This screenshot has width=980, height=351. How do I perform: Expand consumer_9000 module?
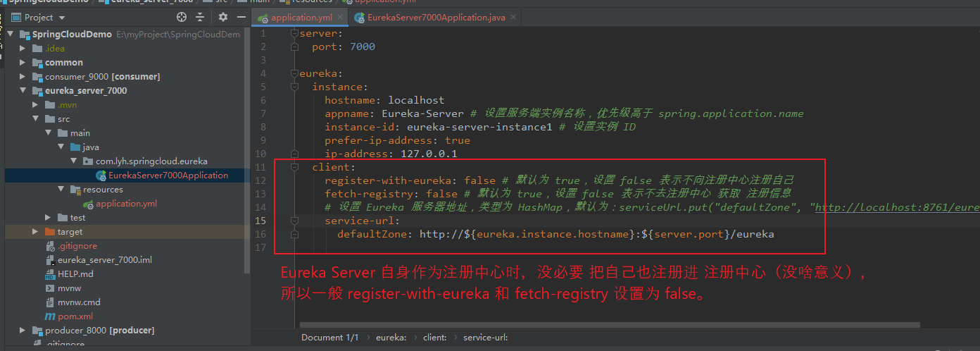point(23,77)
